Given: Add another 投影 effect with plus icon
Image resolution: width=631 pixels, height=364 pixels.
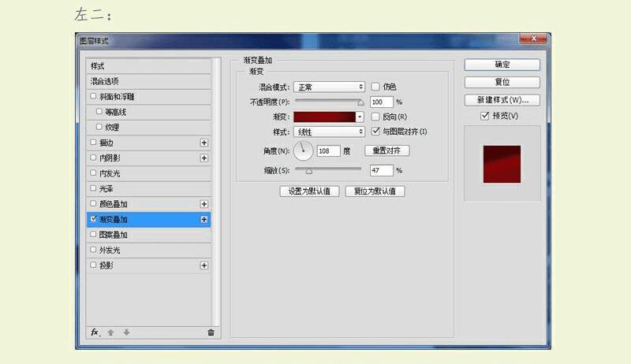Looking at the screenshot, I should coord(204,266).
